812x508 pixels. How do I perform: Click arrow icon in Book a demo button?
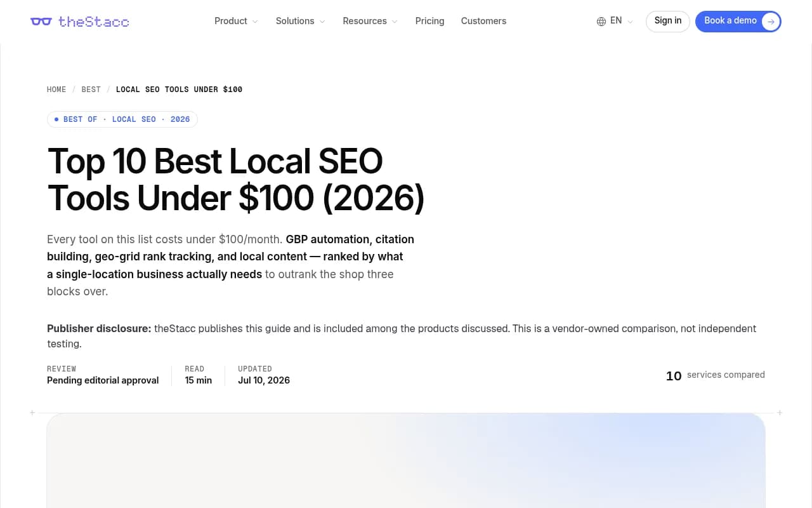coord(770,22)
